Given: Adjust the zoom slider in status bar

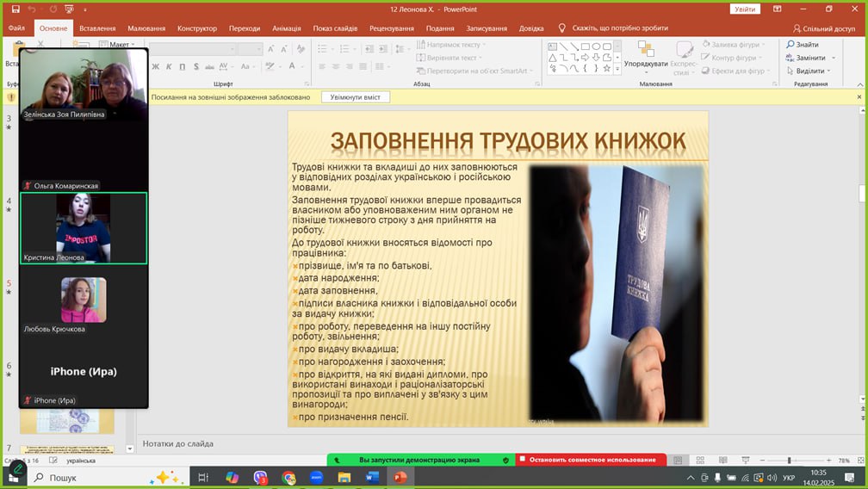Looking at the screenshot, I should tap(790, 461).
